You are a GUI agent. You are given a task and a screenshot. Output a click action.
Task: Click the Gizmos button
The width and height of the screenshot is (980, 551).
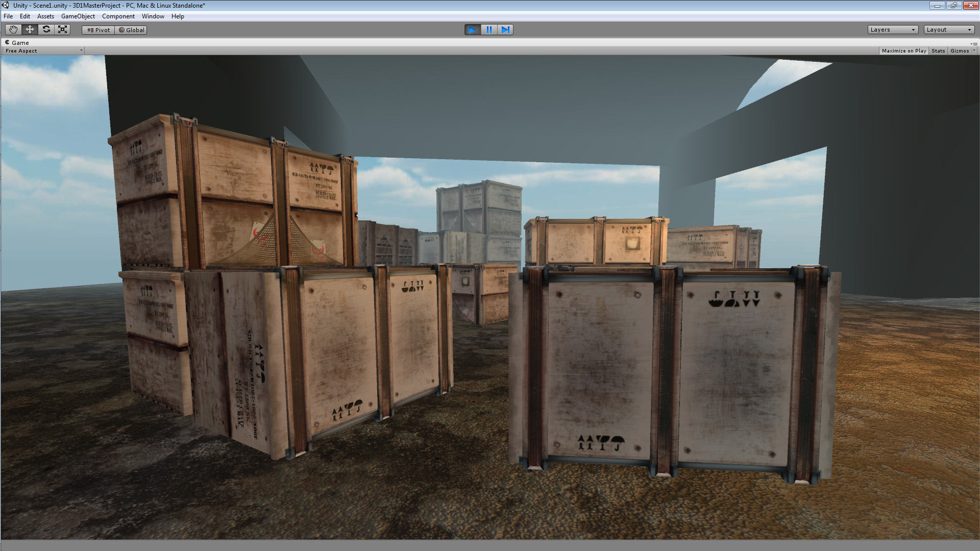point(959,51)
